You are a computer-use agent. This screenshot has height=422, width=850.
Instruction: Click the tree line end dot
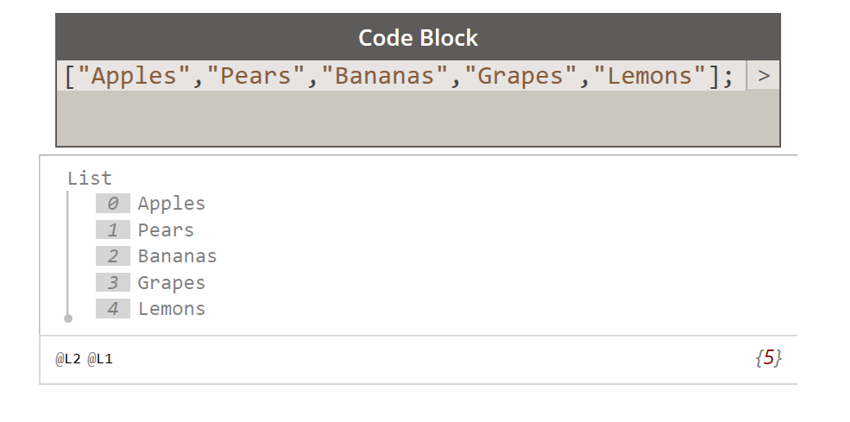68,319
